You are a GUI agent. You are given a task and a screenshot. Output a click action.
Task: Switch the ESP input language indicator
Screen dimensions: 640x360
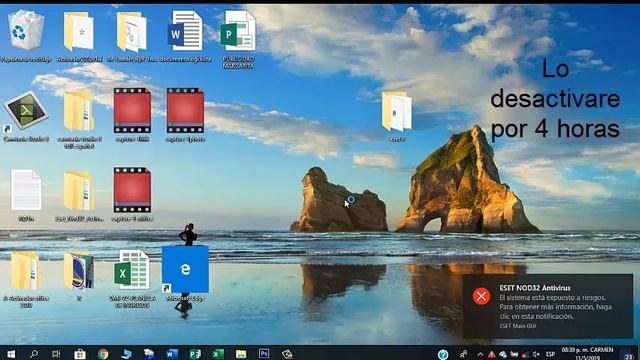point(550,354)
